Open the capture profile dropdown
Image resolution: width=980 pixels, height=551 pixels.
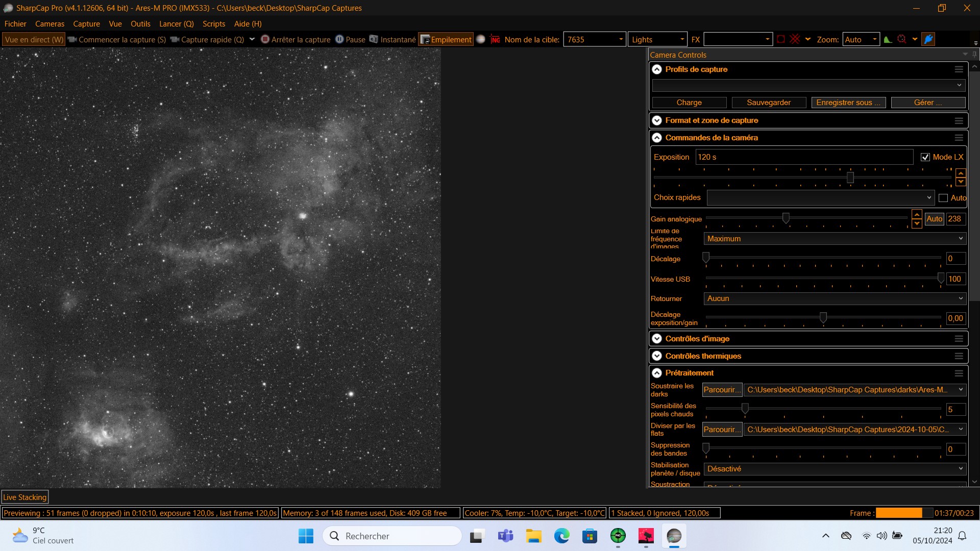pos(808,85)
